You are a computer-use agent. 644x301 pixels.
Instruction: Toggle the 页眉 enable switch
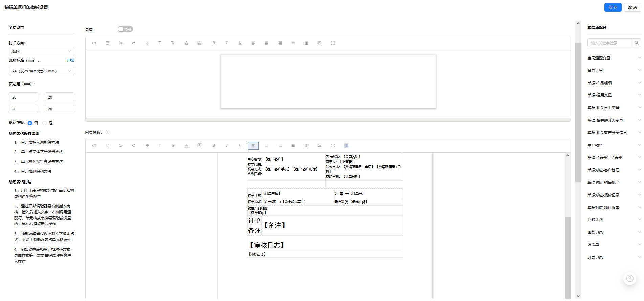point(125,29)
